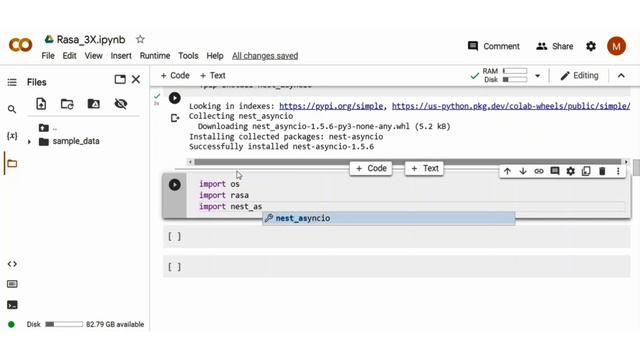
Task: Click All changes saved link
Action: point(265,56)
